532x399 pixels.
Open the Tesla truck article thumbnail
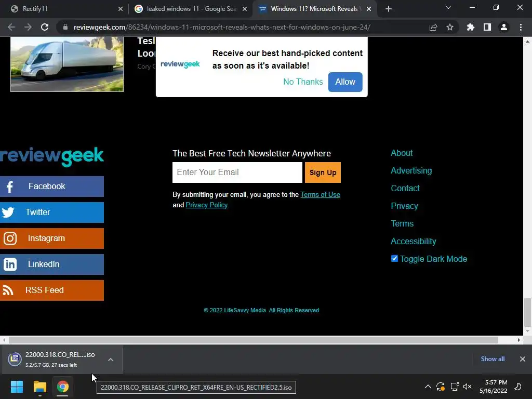click(x=67, y=64)
